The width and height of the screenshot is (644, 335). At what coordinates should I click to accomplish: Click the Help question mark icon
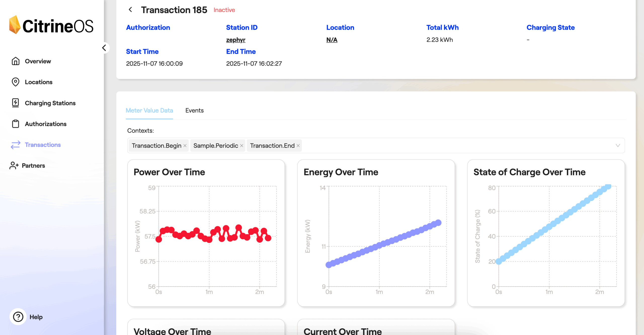[x=18, y=317]
